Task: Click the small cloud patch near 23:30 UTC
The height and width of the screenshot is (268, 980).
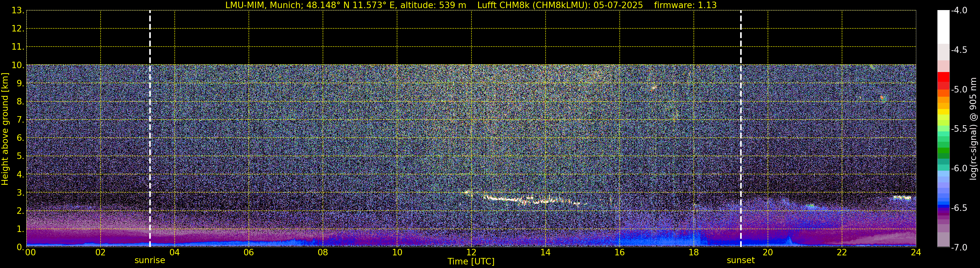Action: pos(902,197)
